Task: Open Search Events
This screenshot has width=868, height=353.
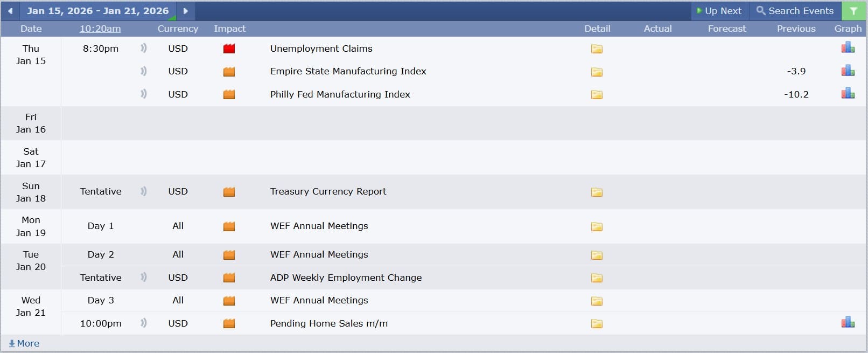Action: tap(795, 11)
